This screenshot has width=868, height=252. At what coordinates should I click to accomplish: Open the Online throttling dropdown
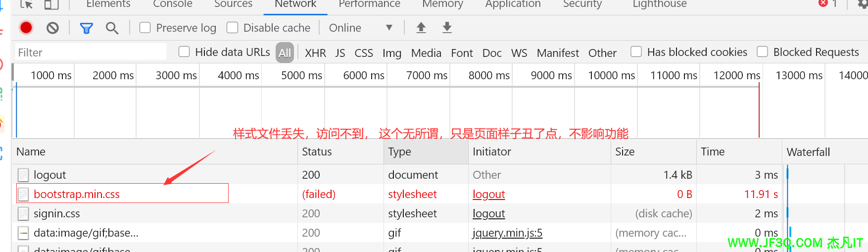[361, 28]
